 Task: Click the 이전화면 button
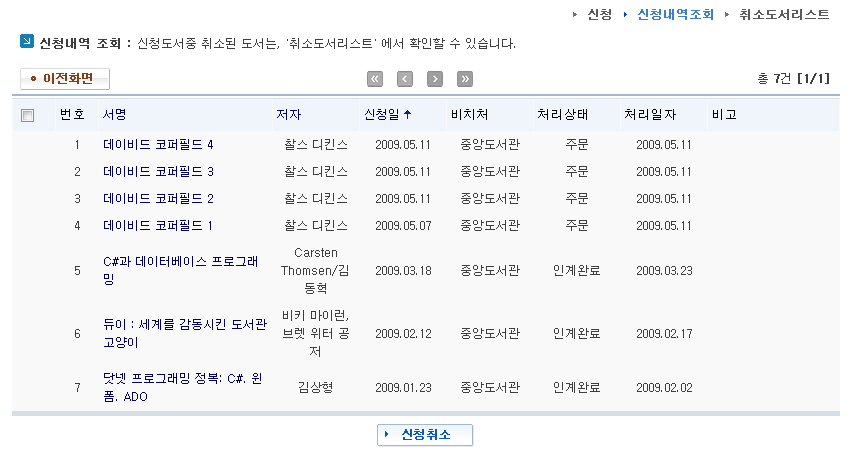click(65, 79)
